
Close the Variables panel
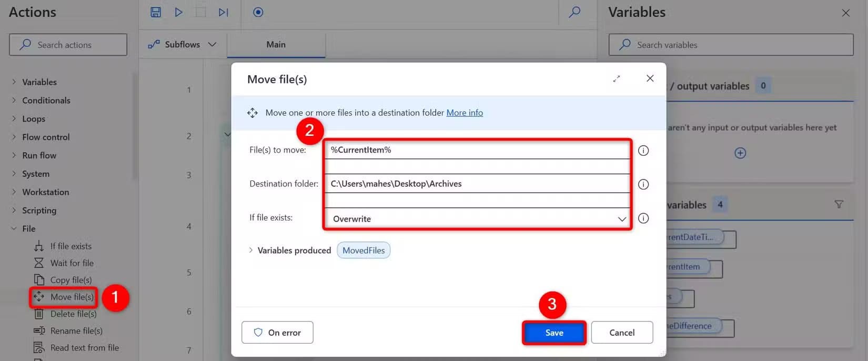[x=845, y=13]
